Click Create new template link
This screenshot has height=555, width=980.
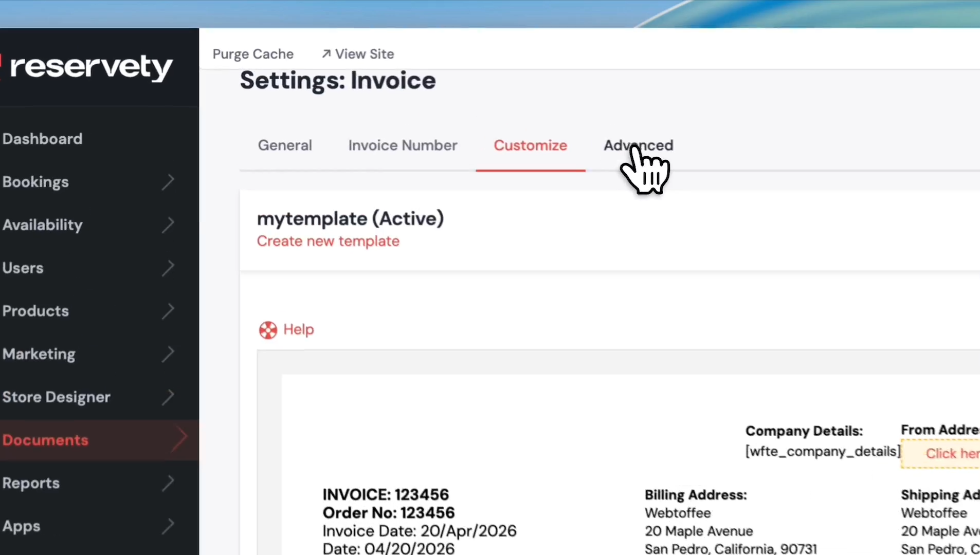pyautogui.click(x=328, y=241)
